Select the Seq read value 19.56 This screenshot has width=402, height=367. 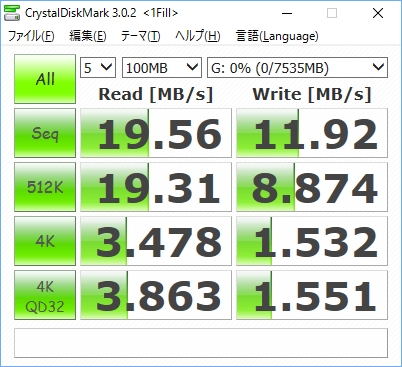[x=156, y=133]
